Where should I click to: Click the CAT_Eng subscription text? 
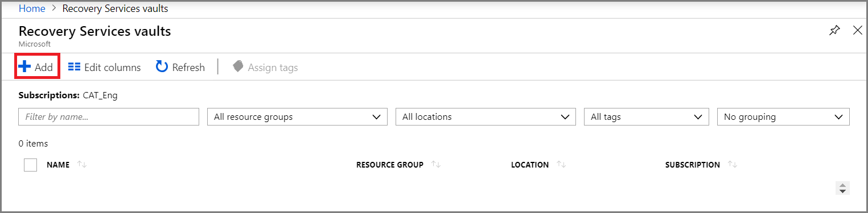point(100,95)
